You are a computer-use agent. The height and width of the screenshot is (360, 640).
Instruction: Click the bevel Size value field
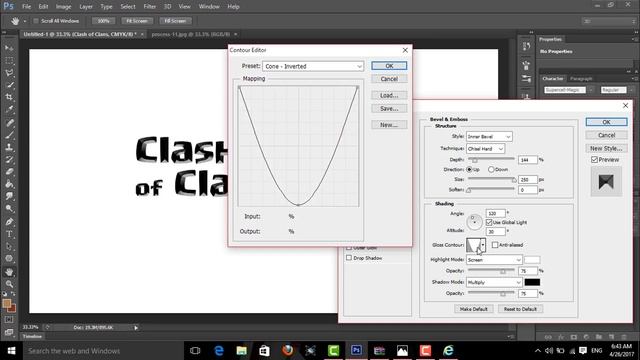[528, 179]
